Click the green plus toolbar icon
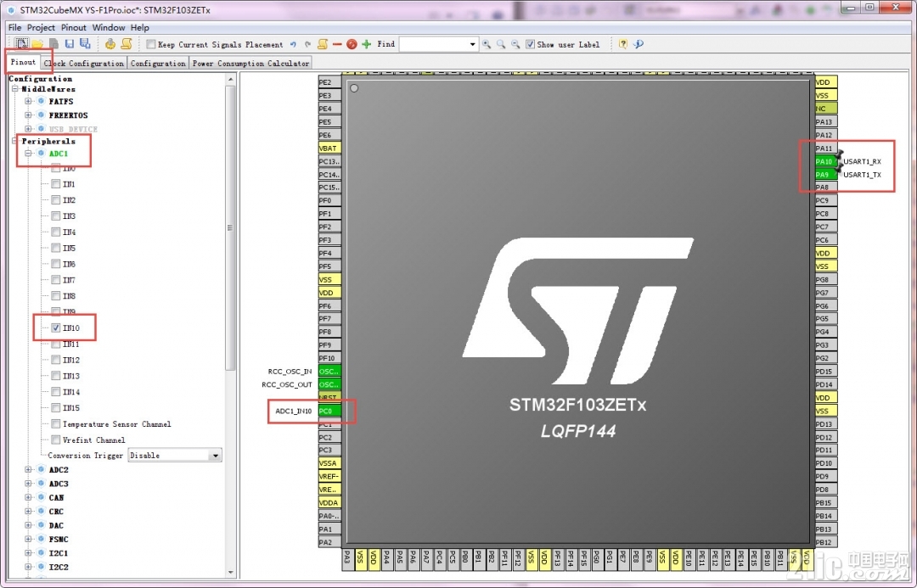The height and width of the screenshot is (588, 917). point(367,44)
